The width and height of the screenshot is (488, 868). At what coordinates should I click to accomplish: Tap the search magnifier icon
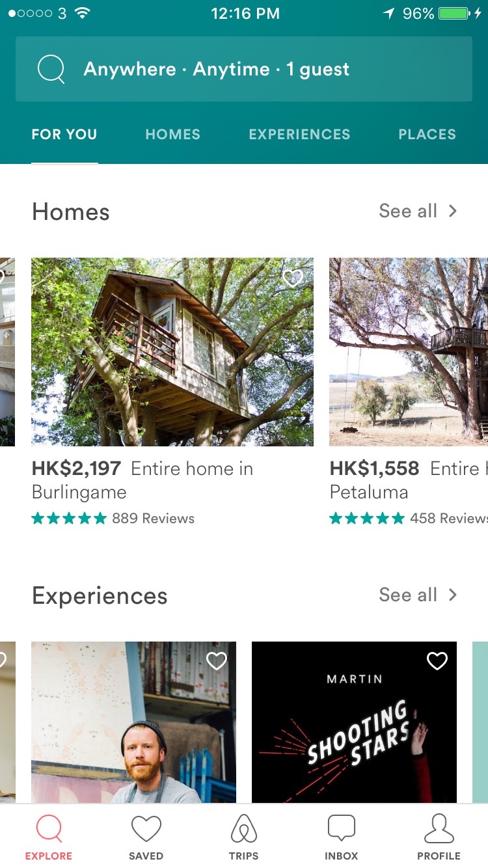(51, 69)
